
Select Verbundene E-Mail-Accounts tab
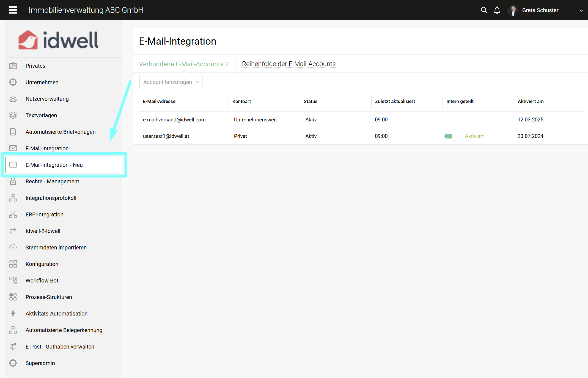(x=183, y=64)
